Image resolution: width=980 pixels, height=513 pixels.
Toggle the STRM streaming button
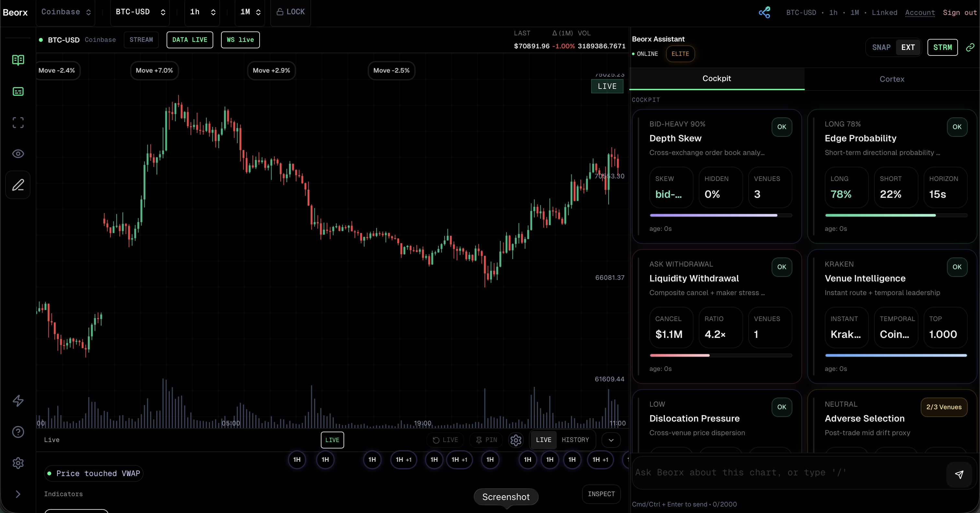942,48
